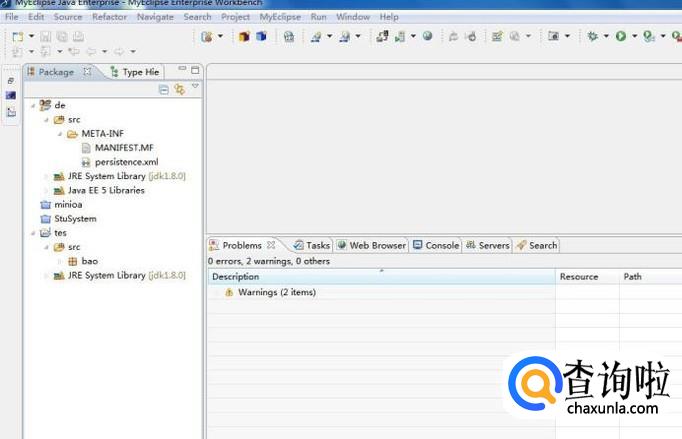Collapse the 'de' project node
The height and width of the screenshot is (439, 682).
pos(33,105)
